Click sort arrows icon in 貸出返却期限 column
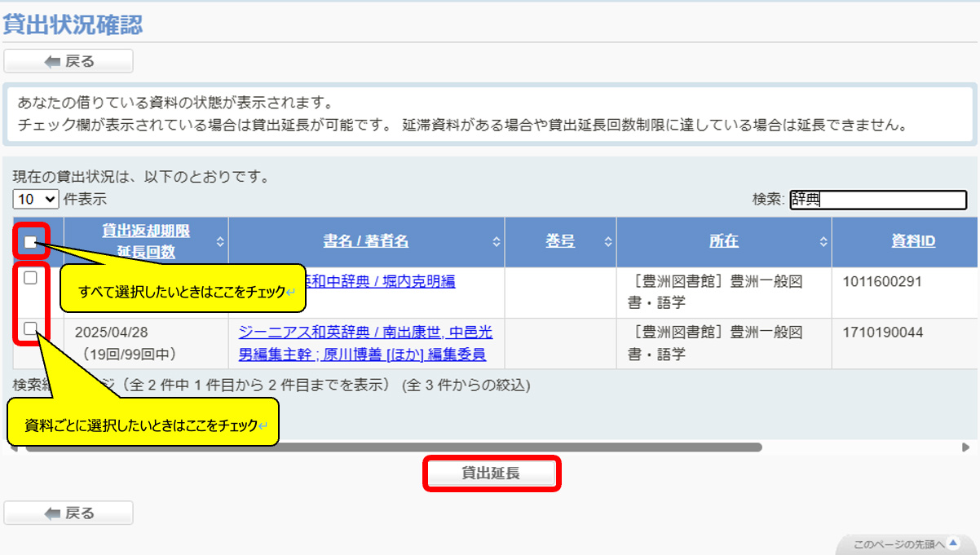The width and height of the screenshot is (980, 555). pyautogui.click(x=219, y=242)
